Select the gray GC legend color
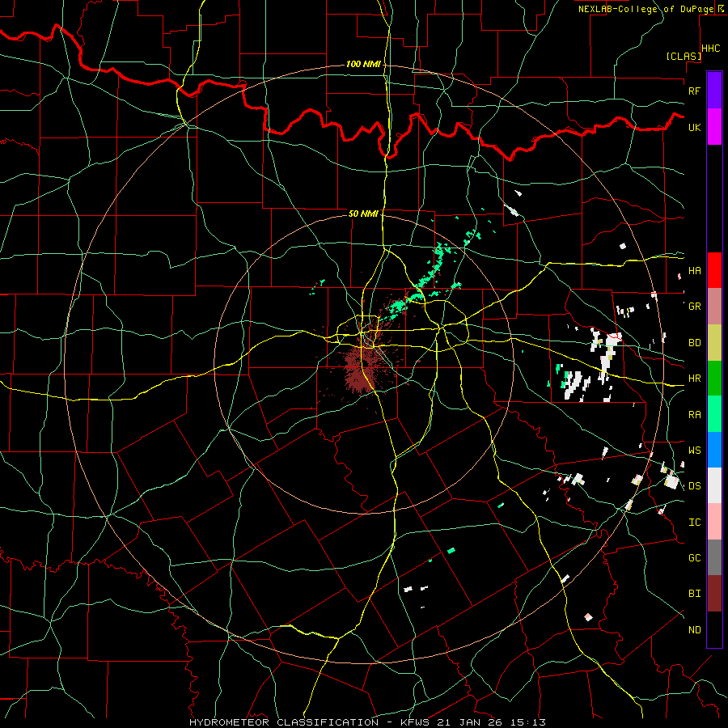 714,557
